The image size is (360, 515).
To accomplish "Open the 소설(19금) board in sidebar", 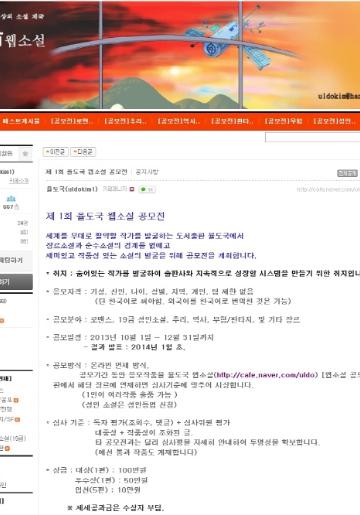I will click(x=13, y=438).
